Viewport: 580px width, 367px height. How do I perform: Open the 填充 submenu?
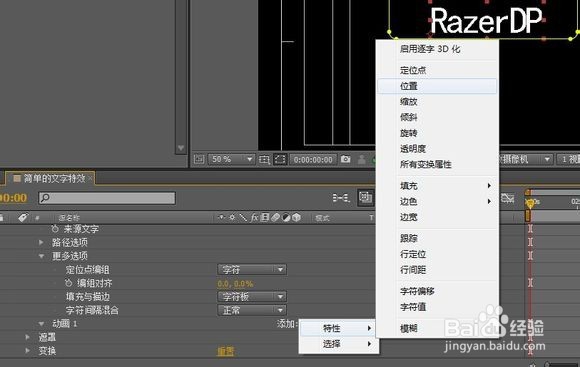pos(437,186)
